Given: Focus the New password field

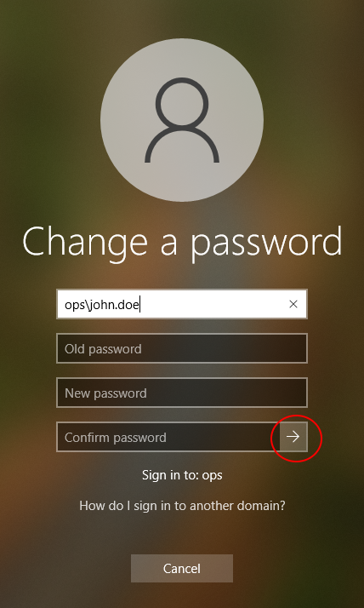Looking at the screenshot, I should coord(182,393).
